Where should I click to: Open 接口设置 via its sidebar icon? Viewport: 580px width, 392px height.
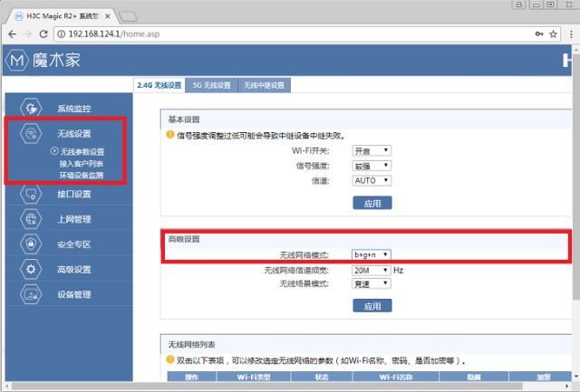coord(31,194)
